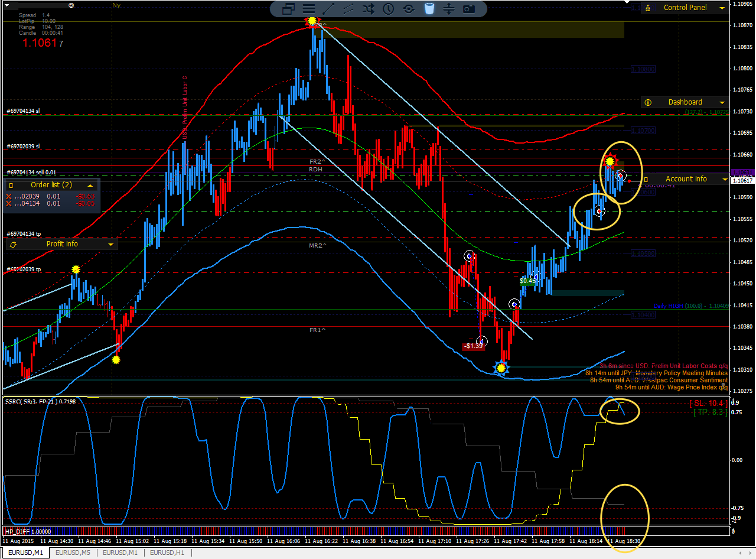The height and width of the screenshot is (559, 756).
Task: Click the red 1.1061 price display
Action: 43,43
